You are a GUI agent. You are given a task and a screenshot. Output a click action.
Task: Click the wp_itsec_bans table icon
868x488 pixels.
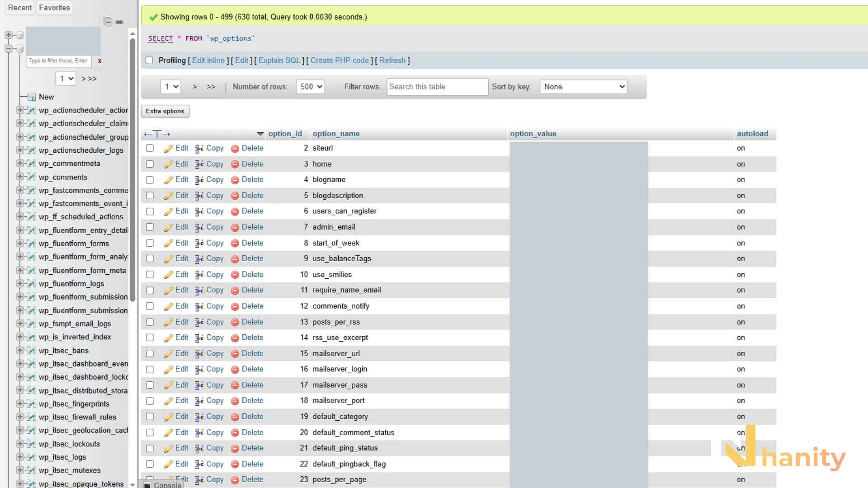pos(32,351)
